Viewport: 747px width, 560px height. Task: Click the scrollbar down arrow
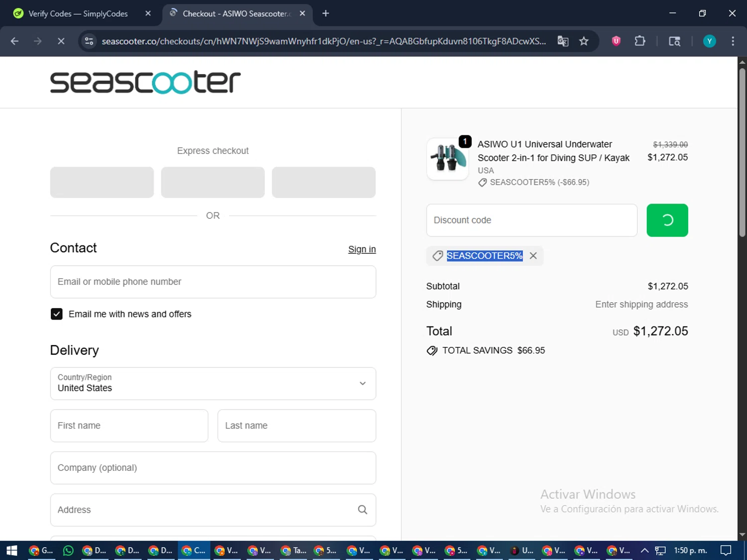tap(742, 535)
